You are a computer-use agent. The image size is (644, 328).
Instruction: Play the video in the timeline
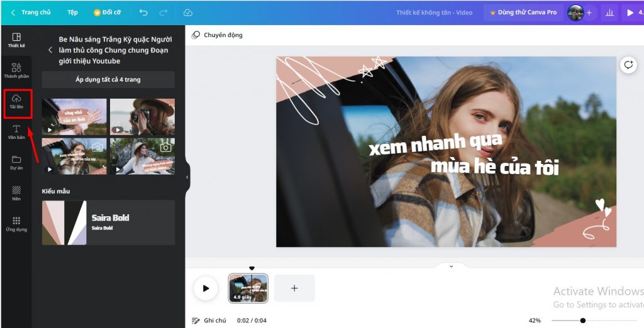(x=206, y=288)
